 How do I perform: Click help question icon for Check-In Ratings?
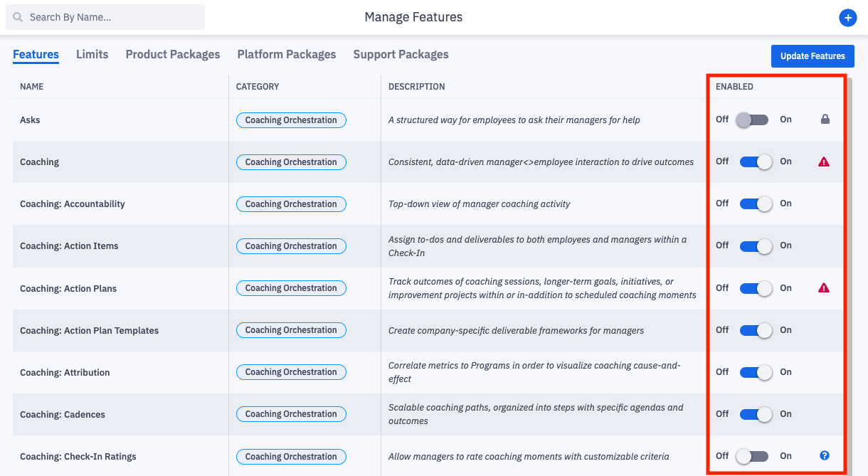tap(825, 455)
